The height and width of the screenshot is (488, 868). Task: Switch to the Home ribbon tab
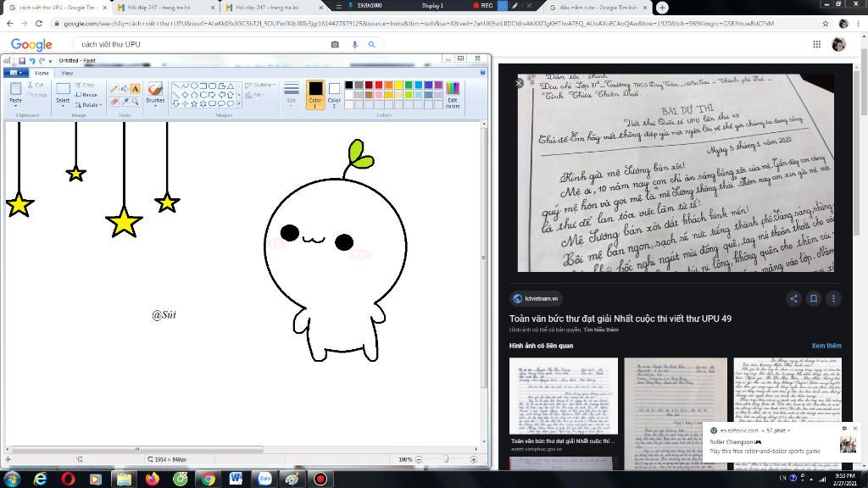point(42,73)
